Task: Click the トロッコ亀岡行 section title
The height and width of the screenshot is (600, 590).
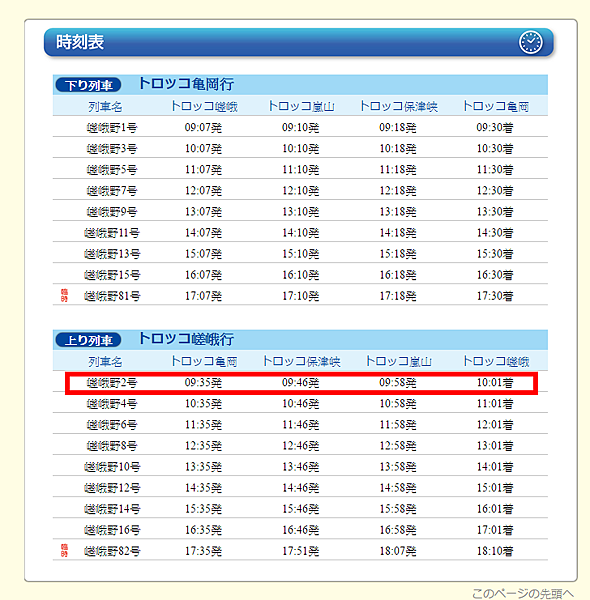Action: coord(186,84)
